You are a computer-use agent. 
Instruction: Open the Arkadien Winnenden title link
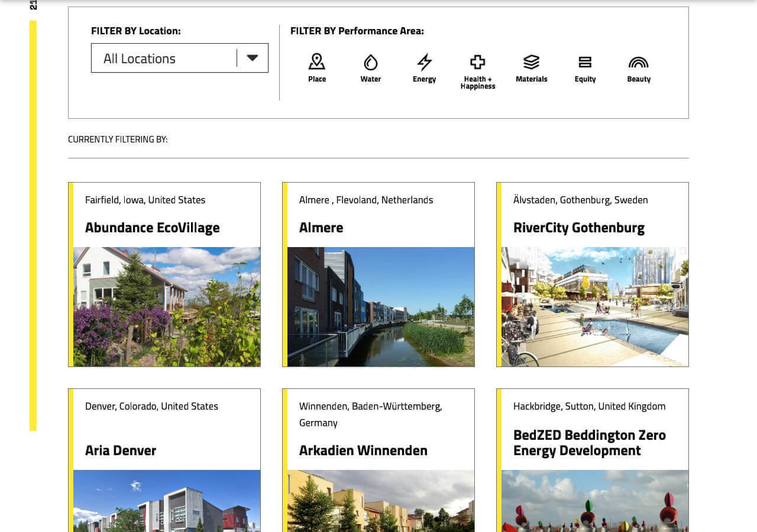363,450
